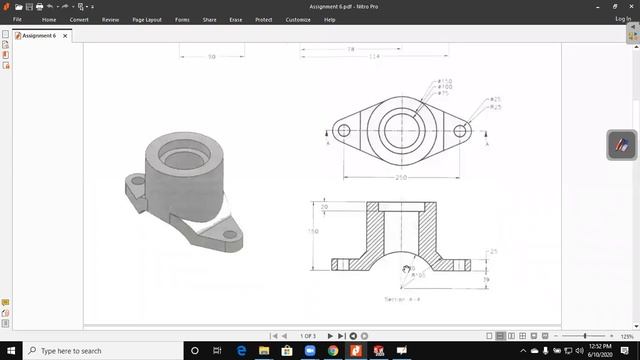Open Microsoft Store from taskbar
This screenshot has width=640, height=360.
287,351
